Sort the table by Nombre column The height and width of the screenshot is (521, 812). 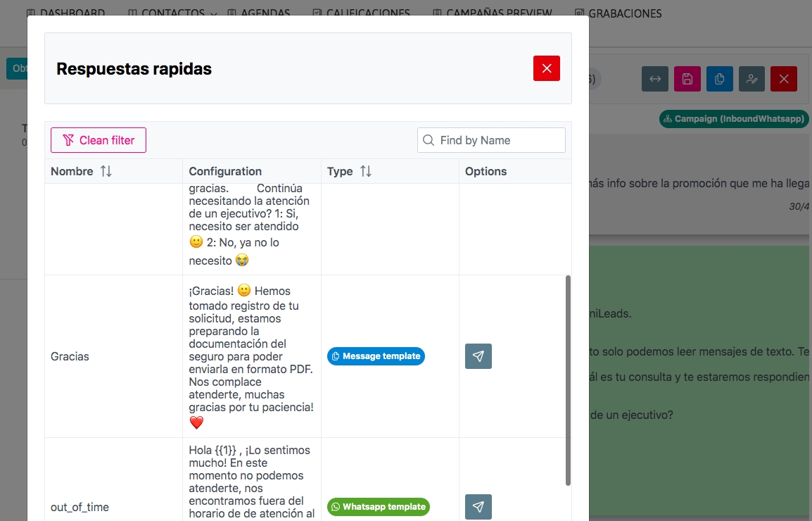(106, 171)
